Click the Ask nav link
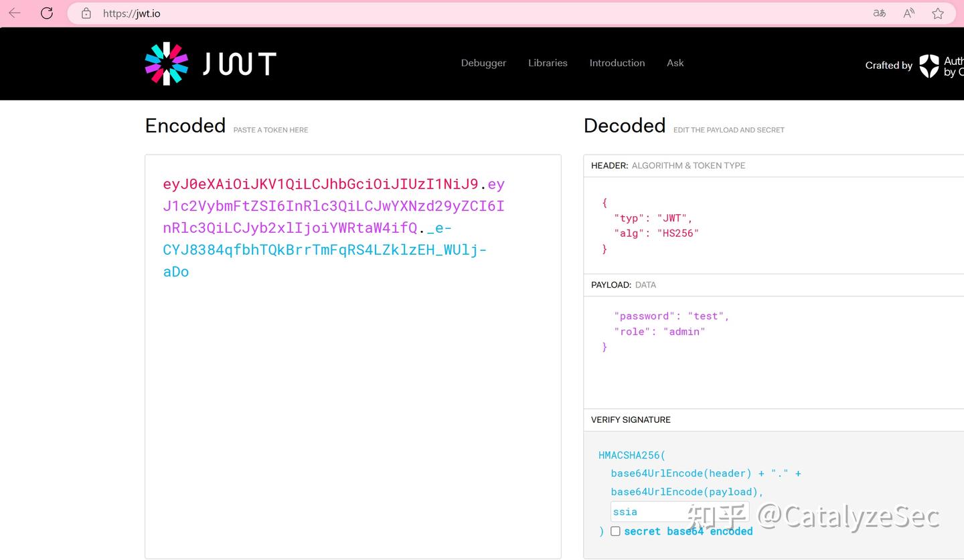Screen dimensions: 964x560 point(675,63)
